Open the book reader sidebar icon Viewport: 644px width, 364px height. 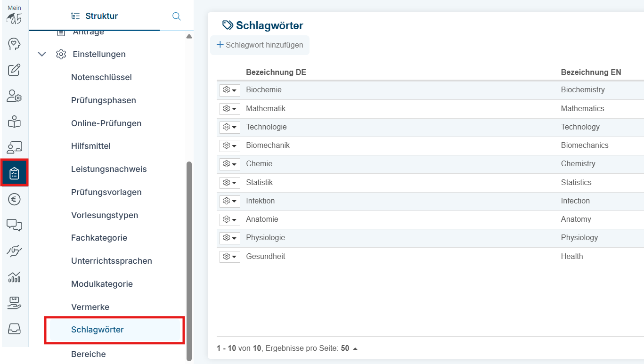click(14, 122)
